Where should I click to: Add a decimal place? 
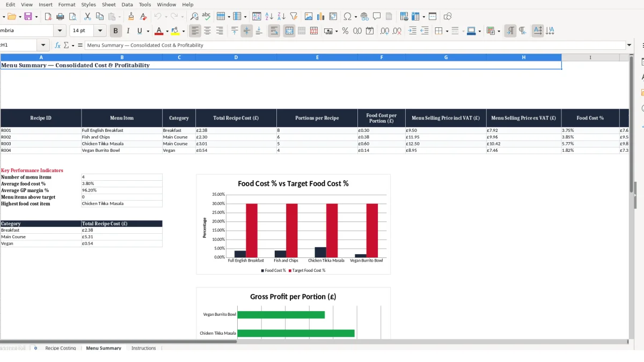click(385, 31)
